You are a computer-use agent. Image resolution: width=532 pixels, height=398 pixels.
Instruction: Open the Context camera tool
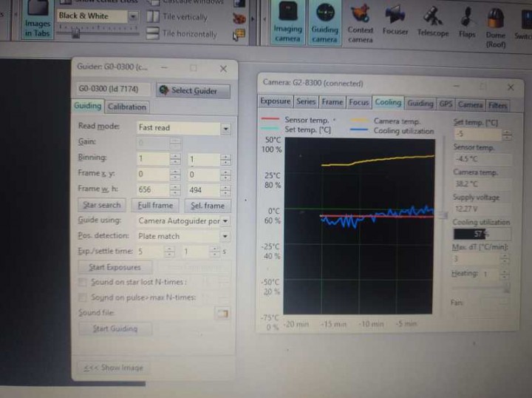point(361,23)
